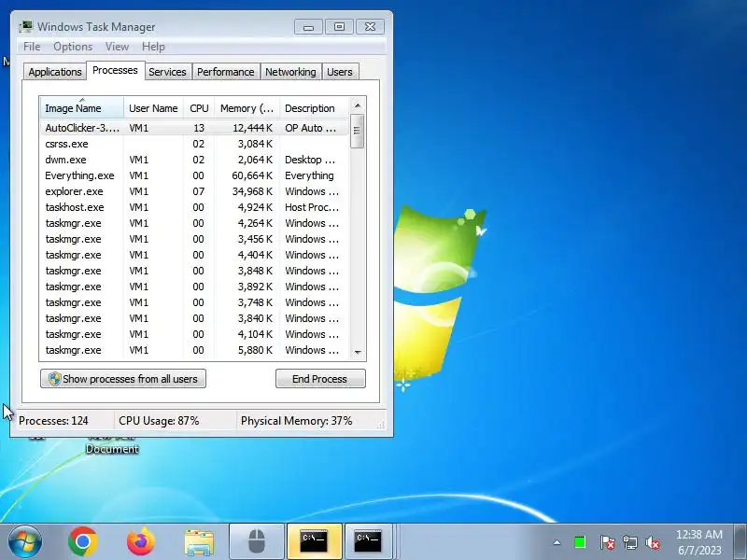
Task: Select the Everything.exe process
Action: point(195,175)
